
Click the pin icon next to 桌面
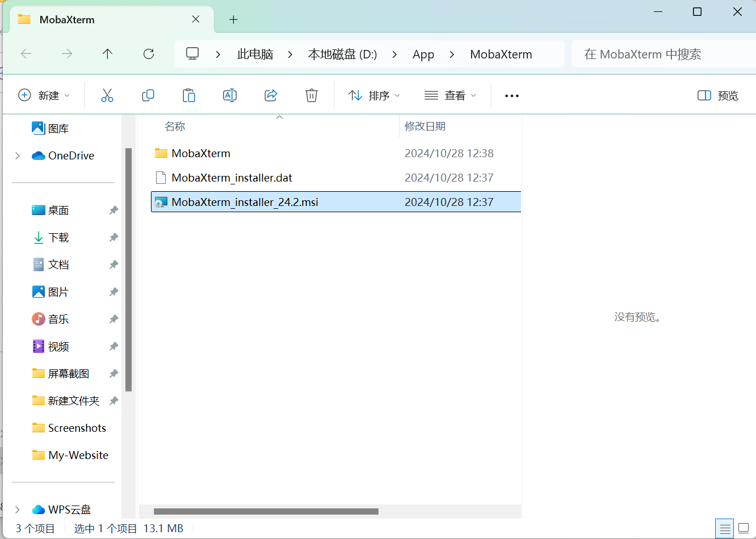click(x=114, y=210)
